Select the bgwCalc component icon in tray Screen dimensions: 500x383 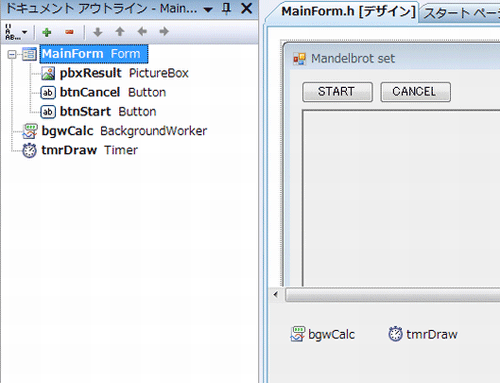[x=297, y=334]
